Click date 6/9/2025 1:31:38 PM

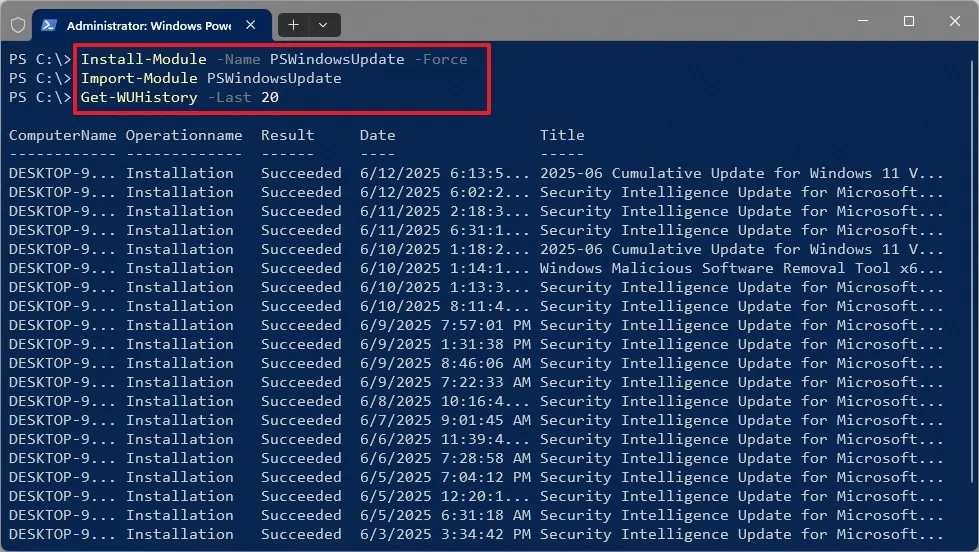tap(445, 344)
